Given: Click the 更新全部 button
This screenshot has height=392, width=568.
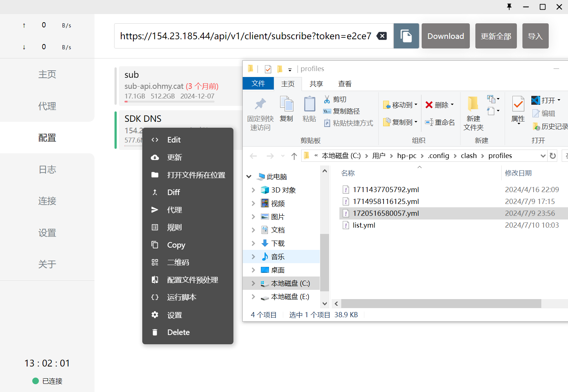Looking at the screenshot, I should (496, 36).
